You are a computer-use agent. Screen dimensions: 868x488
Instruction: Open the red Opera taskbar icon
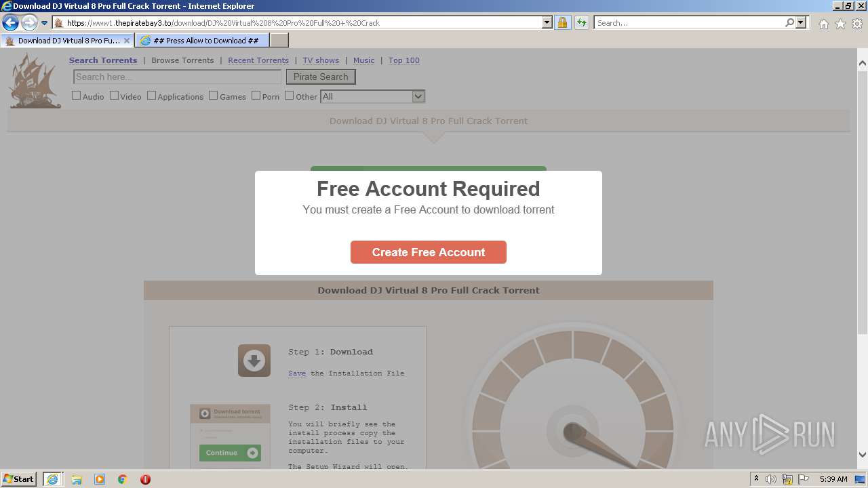point(145,479)
